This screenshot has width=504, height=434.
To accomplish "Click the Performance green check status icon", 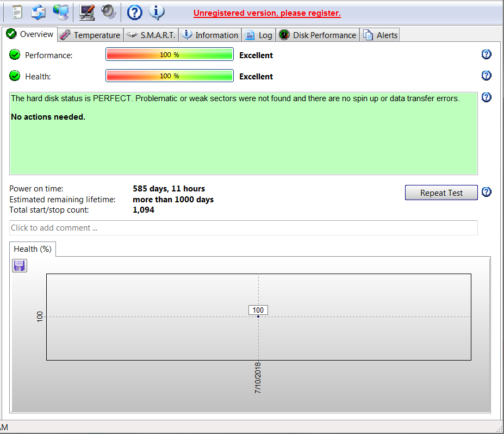I will pos(15,55).
